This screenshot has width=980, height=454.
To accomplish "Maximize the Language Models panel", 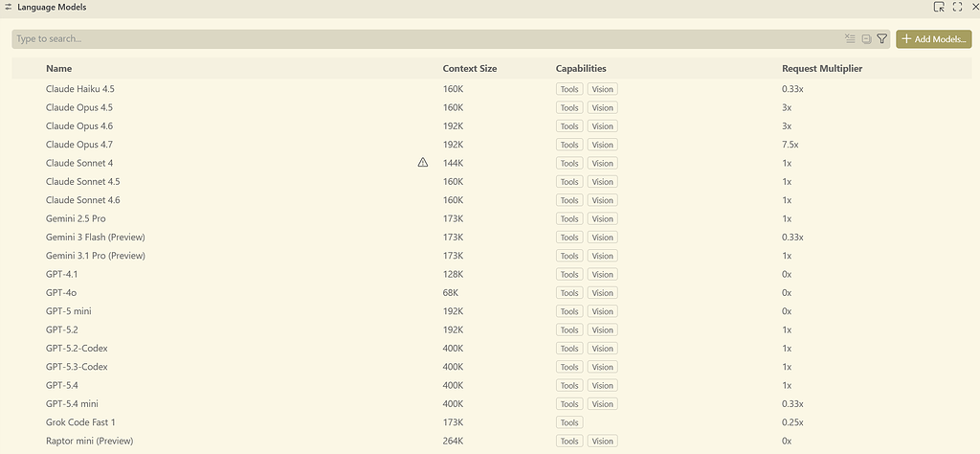I will tap(957, 7).
